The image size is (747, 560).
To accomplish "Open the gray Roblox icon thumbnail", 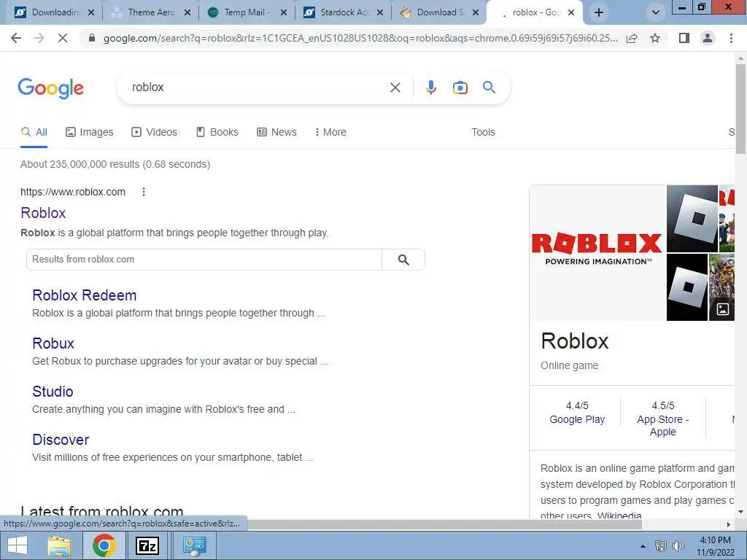I will (692, 219).
